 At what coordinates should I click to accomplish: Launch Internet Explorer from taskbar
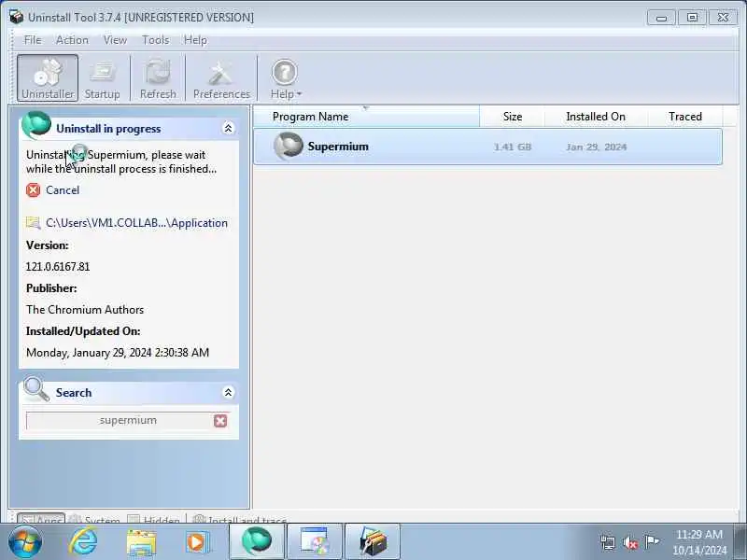(x=83, y=541)
